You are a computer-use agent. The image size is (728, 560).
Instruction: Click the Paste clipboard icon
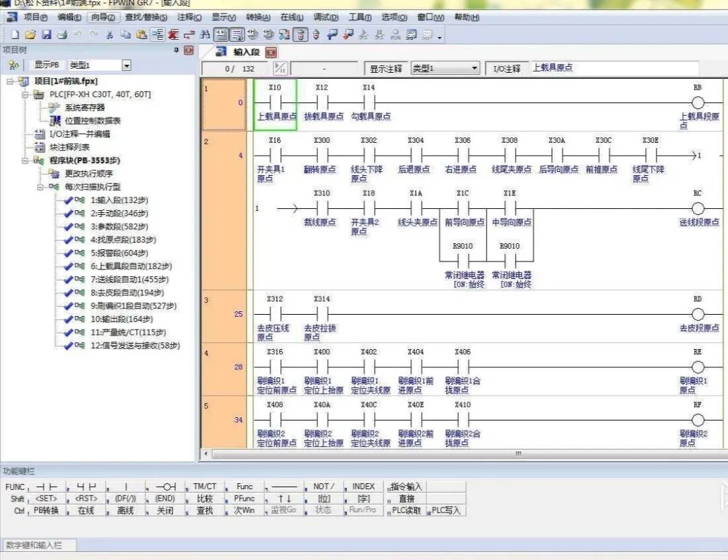click(x=142, y=34)
